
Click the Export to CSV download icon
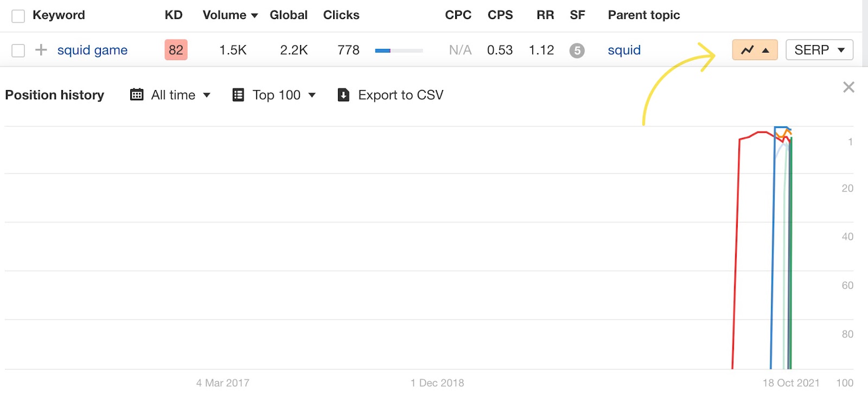click(343, 95)
